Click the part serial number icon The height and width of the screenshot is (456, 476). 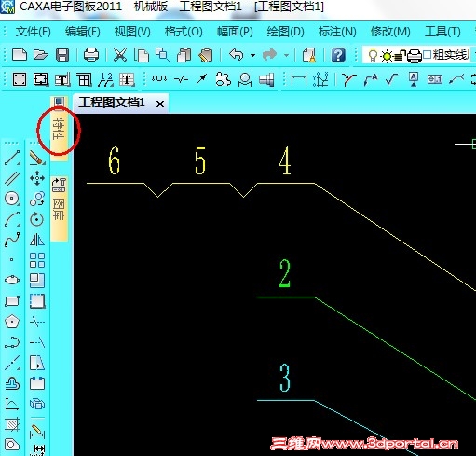tap(105, 79)
